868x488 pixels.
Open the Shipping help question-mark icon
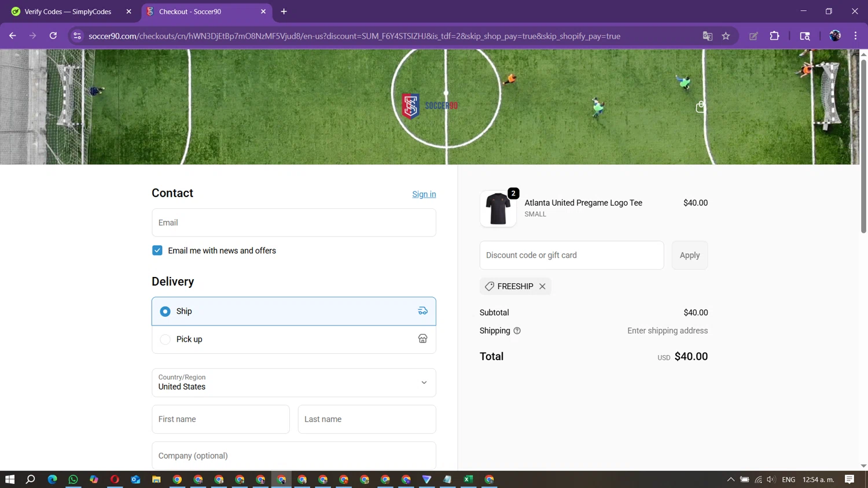click(517, 331)
